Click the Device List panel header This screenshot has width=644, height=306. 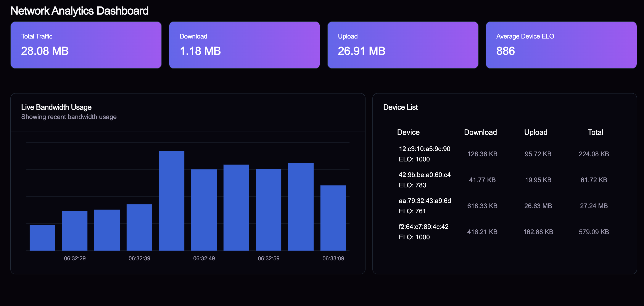point(400,107)
